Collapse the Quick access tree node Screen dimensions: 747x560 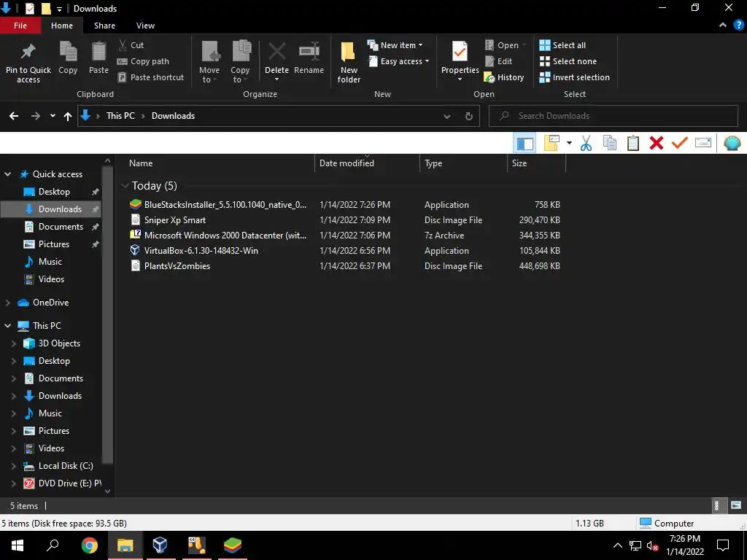click(8, 174)
